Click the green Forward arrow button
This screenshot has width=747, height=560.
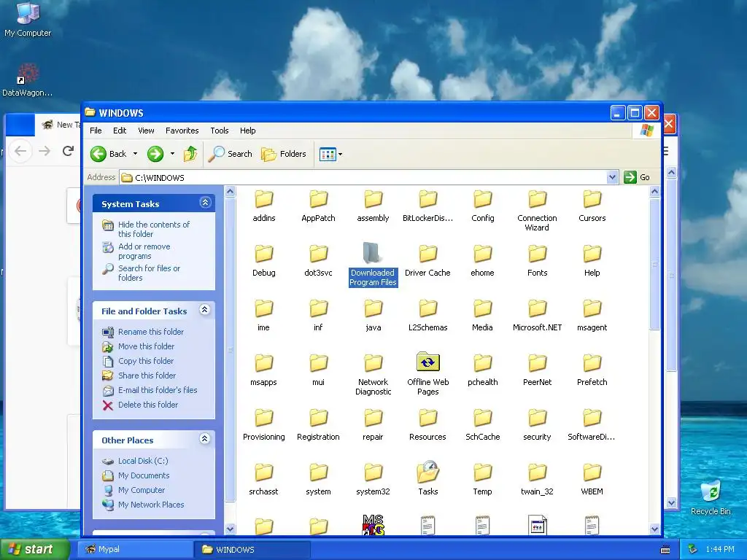155,154
